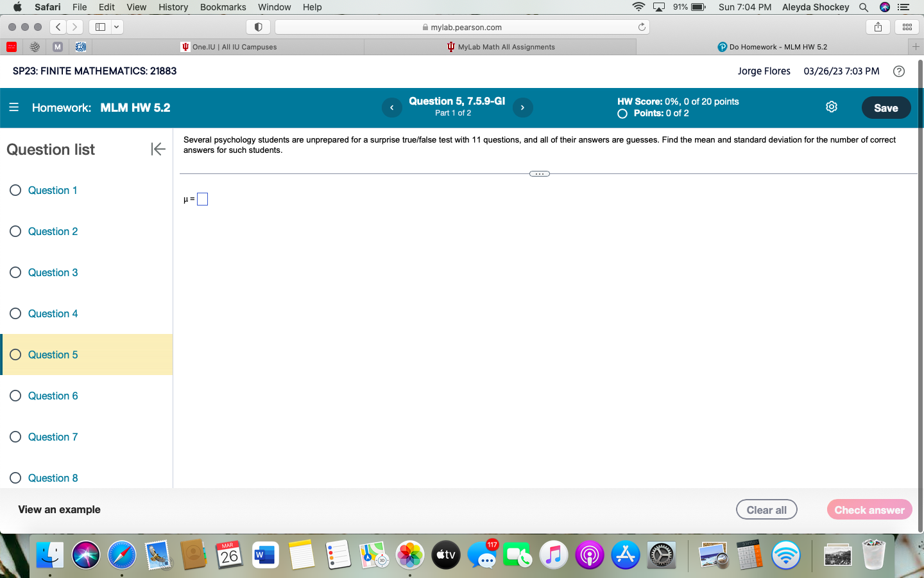Open Calculator from the Dock
The width and height of the screenshot is (924, 578).
pyautogui.click(x=750, y=555)
